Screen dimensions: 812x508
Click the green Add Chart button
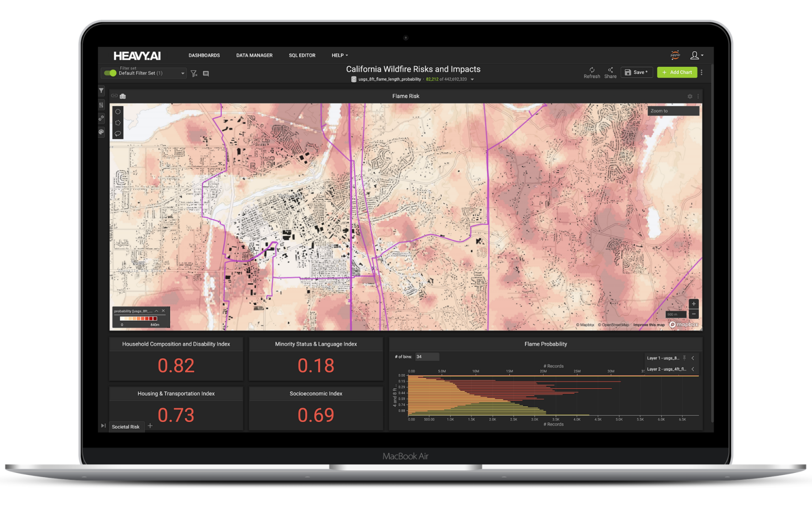click(x=677, y=72)
